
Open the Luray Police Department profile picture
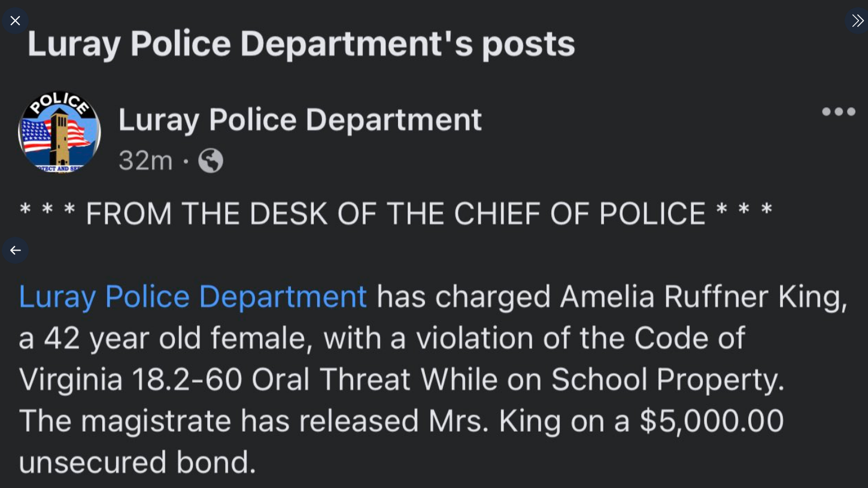pos(59,132)
